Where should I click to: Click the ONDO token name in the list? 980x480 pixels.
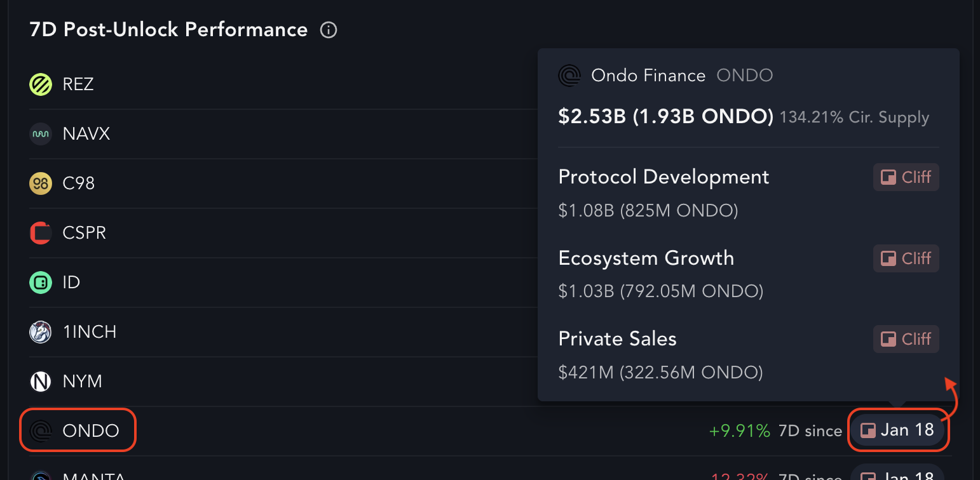(x=91, y=431)
